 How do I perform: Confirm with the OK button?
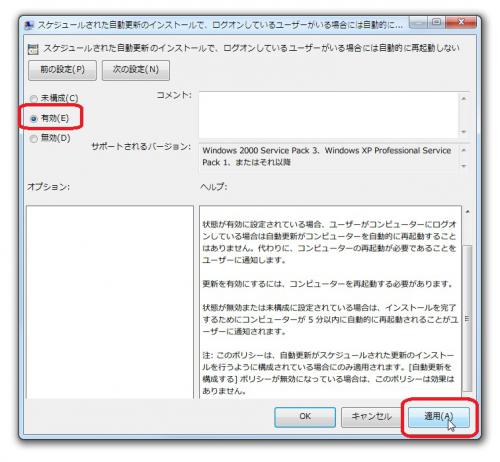pos(305,417)
